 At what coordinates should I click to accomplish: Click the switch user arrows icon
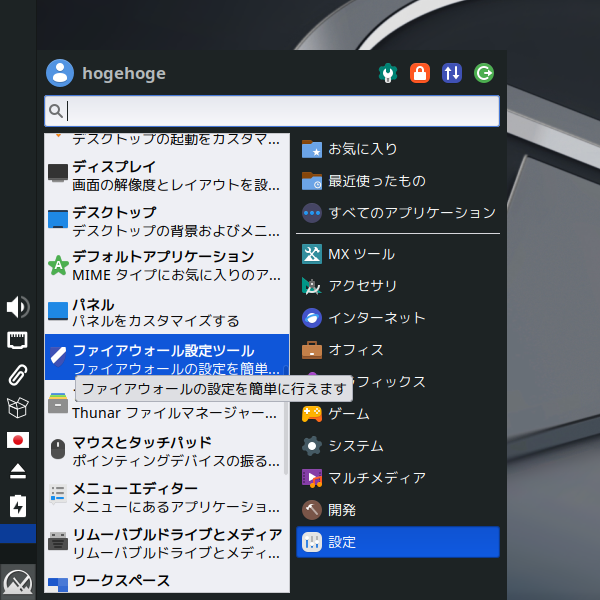coord(452,73)
